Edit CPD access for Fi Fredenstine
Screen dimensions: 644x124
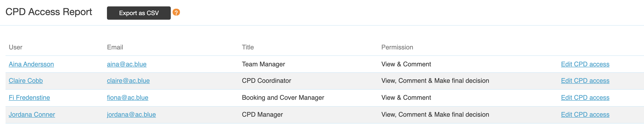point(585,98)
